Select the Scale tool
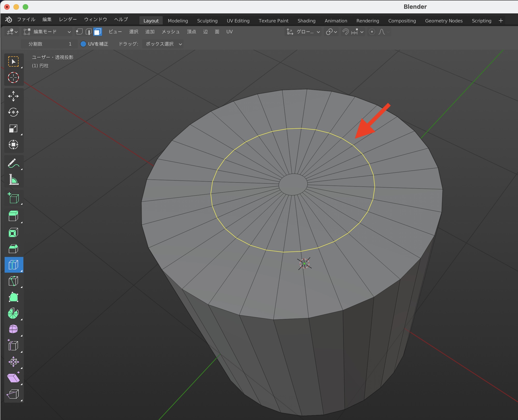 [13, 129]
